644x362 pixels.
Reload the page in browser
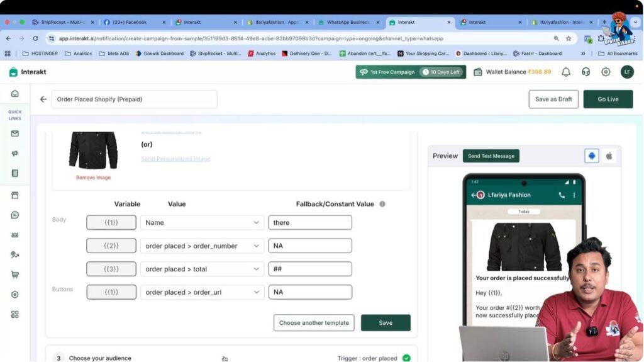point(35,38)
